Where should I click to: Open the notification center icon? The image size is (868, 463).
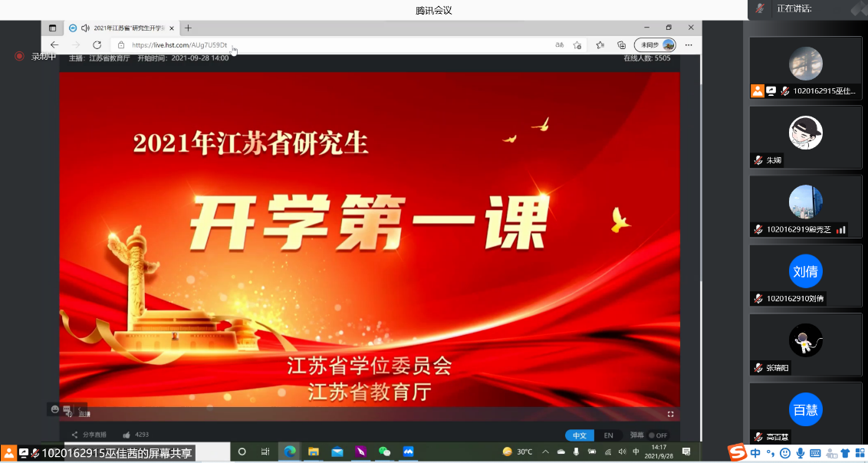pyautogui.click(x=686, y=452)
